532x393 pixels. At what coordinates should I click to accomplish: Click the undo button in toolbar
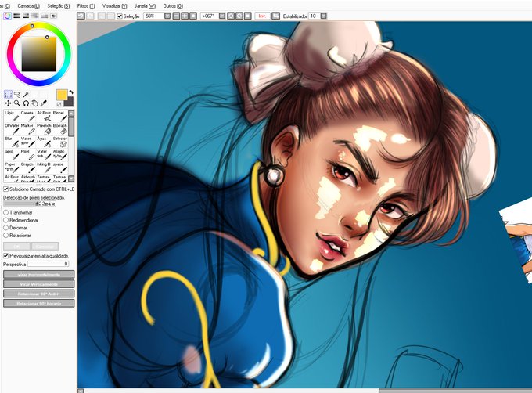[x=81, y=16]
